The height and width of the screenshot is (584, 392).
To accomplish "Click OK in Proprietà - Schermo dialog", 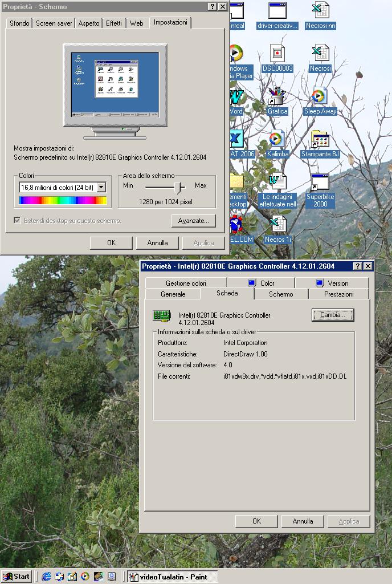I will 111,243.
